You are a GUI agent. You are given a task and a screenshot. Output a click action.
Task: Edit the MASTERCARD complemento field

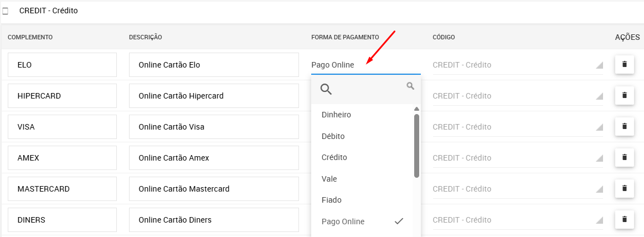(62, 189)
